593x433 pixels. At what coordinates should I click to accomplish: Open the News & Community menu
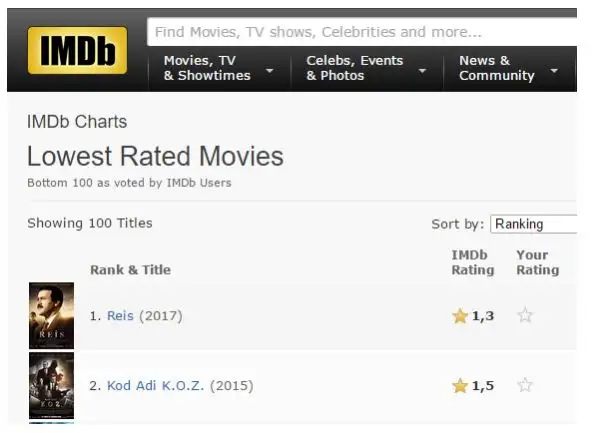tap(496, 68)
